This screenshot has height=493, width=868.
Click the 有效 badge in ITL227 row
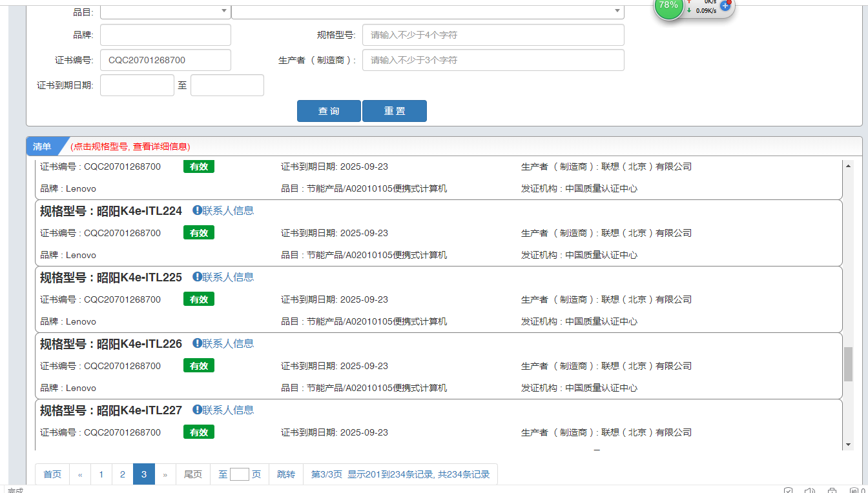click(x=199, y=432)
